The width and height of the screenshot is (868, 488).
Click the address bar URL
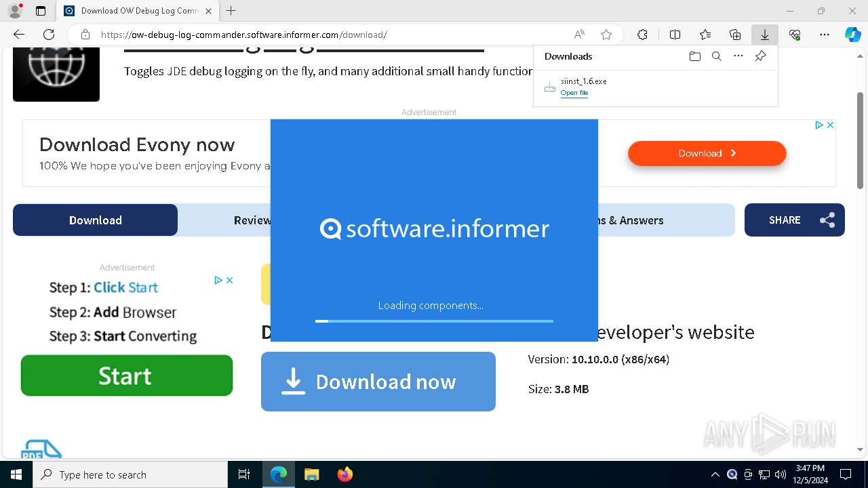244,35
